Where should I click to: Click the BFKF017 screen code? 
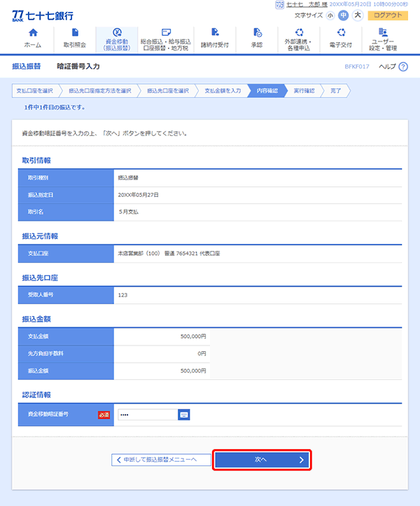357,67
